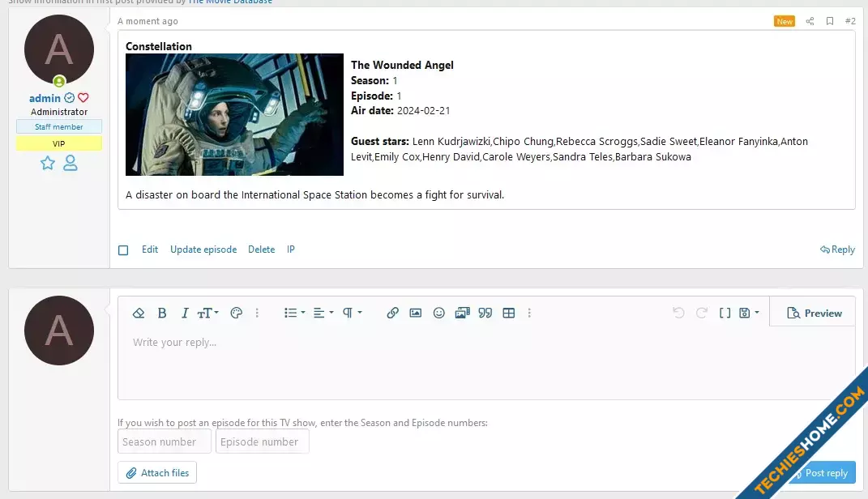This screenshot has height=499, width=868.
Task: Click the Season number field
Action: click(x=165, y=442)
